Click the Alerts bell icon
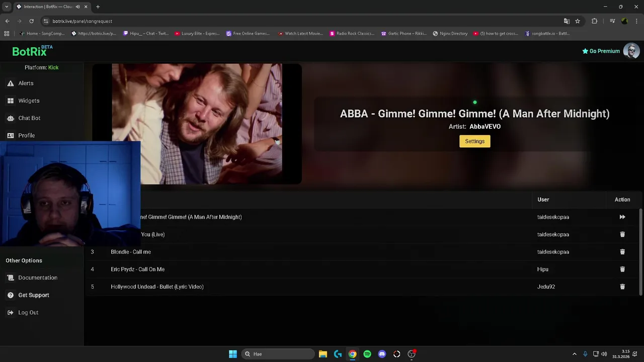Screen dimensions: 644x362 (11, 83)
